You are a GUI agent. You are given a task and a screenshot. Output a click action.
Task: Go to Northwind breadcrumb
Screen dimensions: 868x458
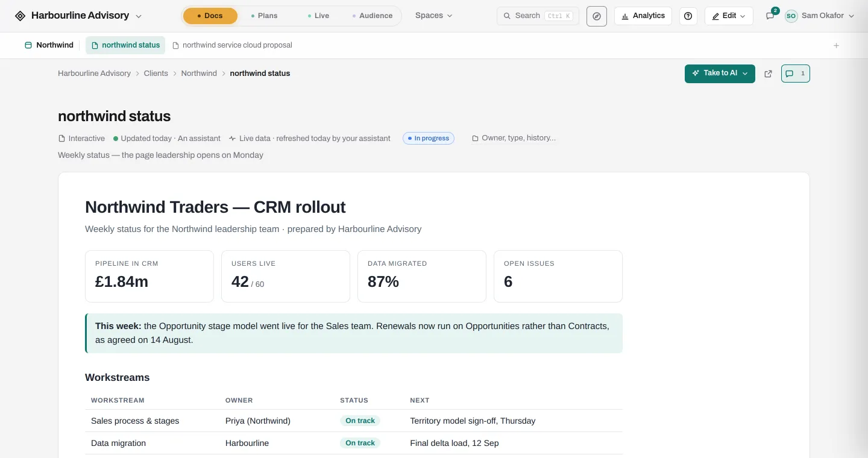[x=199, y=74]
